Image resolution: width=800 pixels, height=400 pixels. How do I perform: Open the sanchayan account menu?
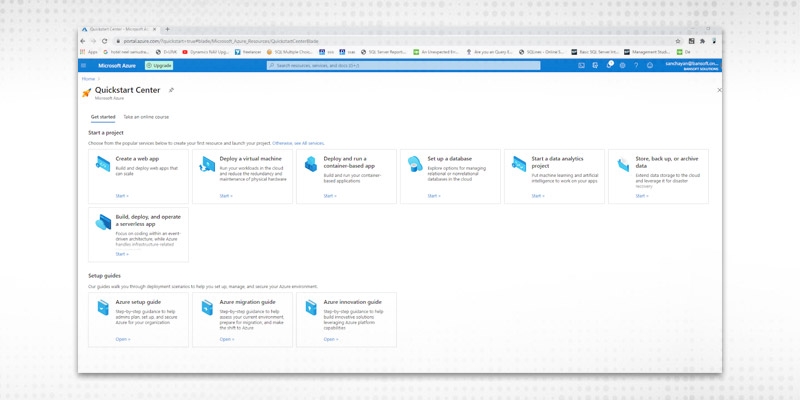coord(693,65)
